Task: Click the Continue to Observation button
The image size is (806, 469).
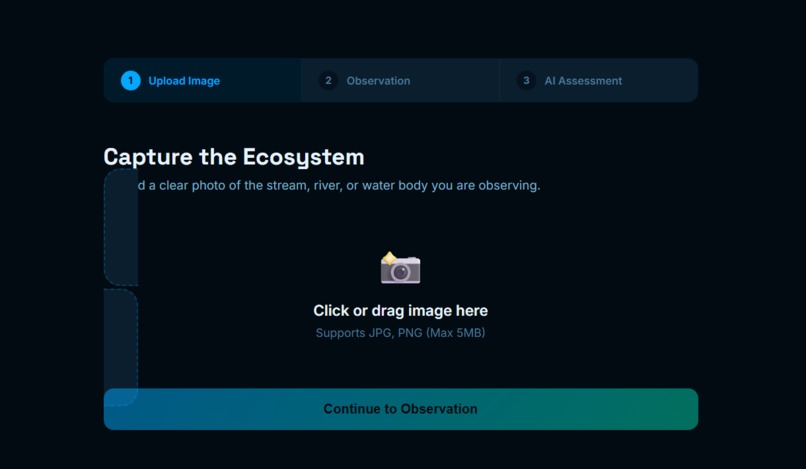Action: 401,409
